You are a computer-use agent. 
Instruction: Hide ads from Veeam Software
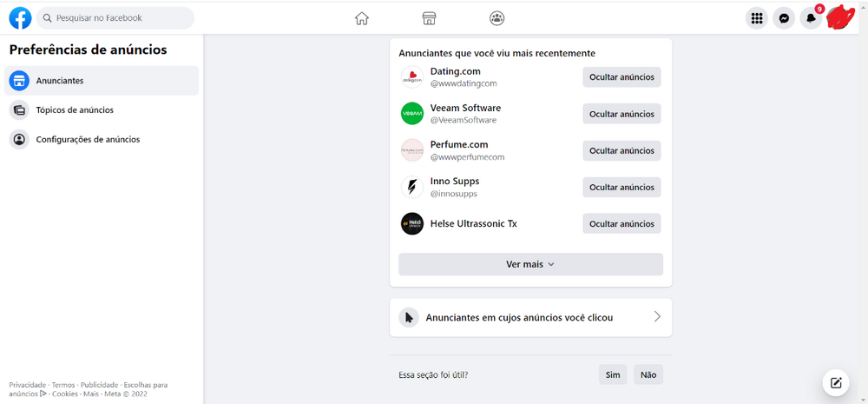click(x=621, y=114)
